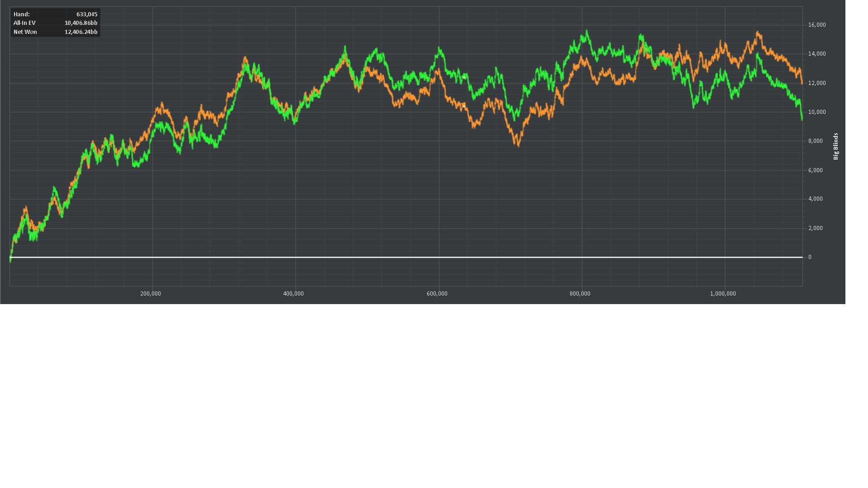Click the 16,000 y-axis label

[817, 25]
